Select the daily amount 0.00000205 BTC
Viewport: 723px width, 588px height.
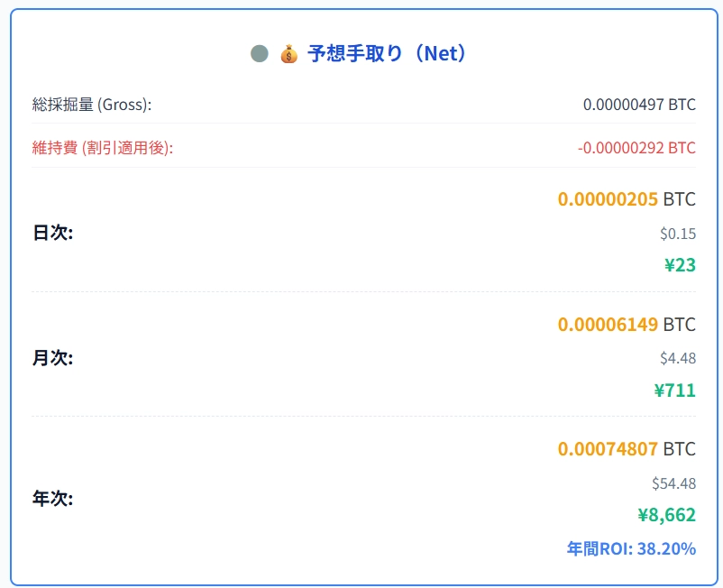pyautogui.click(x=627, y=199)
